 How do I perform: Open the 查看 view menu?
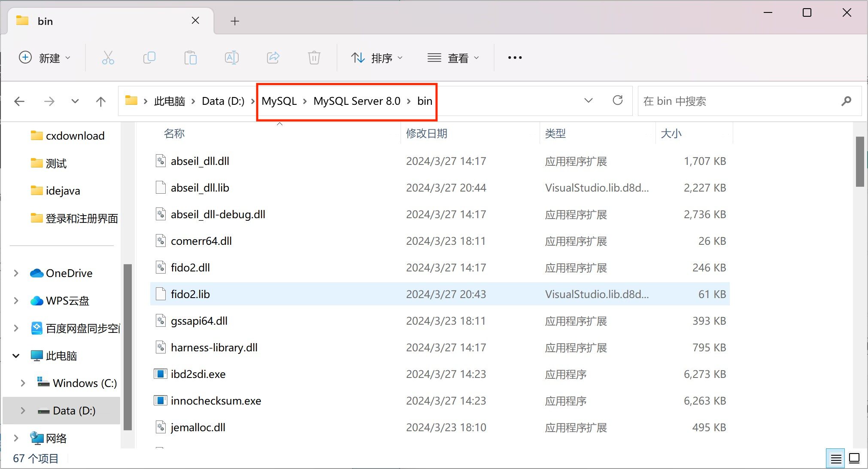click(453, 58)
